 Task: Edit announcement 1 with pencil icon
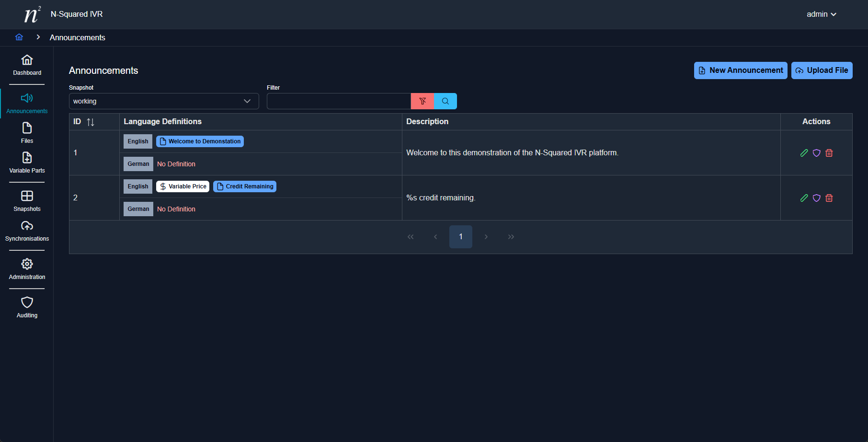[x=804, y=153]
